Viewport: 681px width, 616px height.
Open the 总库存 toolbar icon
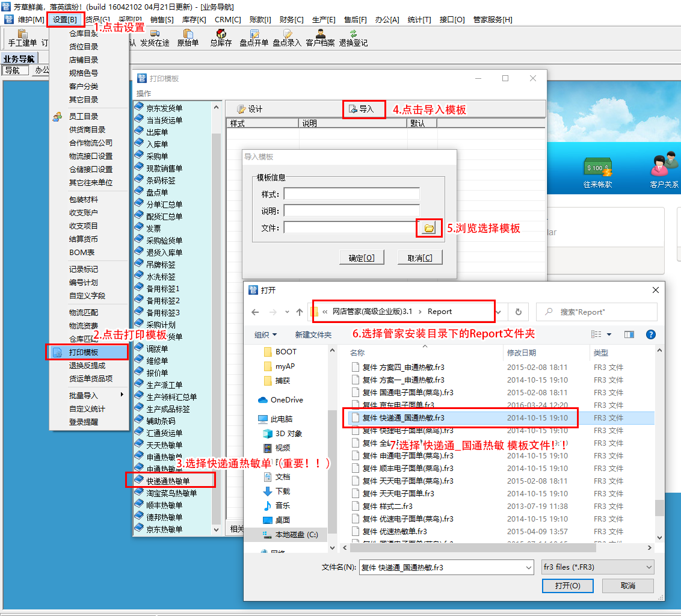(221, 38)
